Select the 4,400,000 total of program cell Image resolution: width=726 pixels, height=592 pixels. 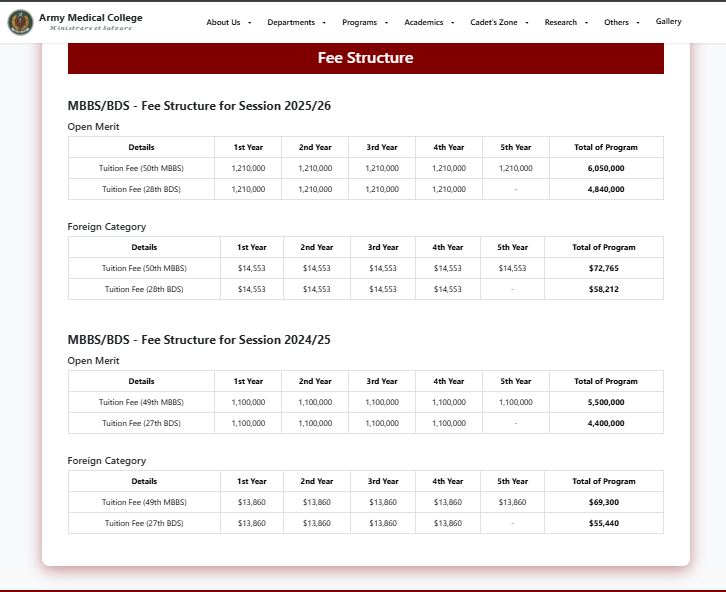click(x=606, y=423)
